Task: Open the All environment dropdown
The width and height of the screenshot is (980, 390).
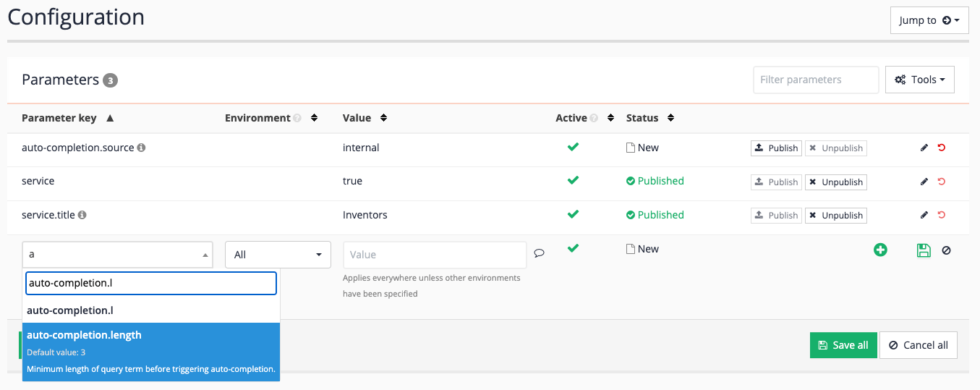Action: [278, 255]
